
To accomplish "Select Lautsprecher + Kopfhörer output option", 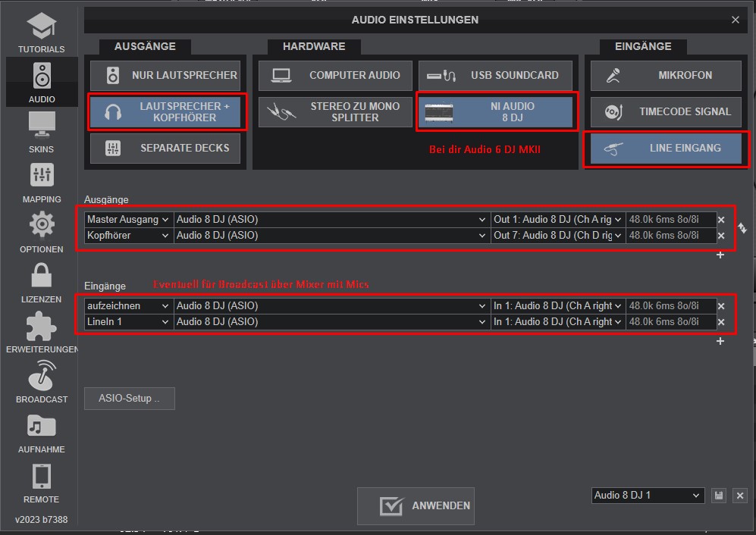I will [x=165, y=112].
